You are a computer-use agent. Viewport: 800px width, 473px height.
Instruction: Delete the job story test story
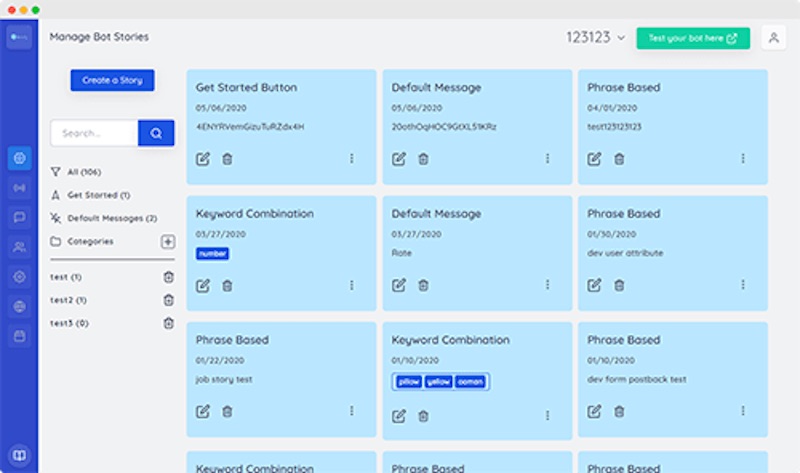point(227,411)
